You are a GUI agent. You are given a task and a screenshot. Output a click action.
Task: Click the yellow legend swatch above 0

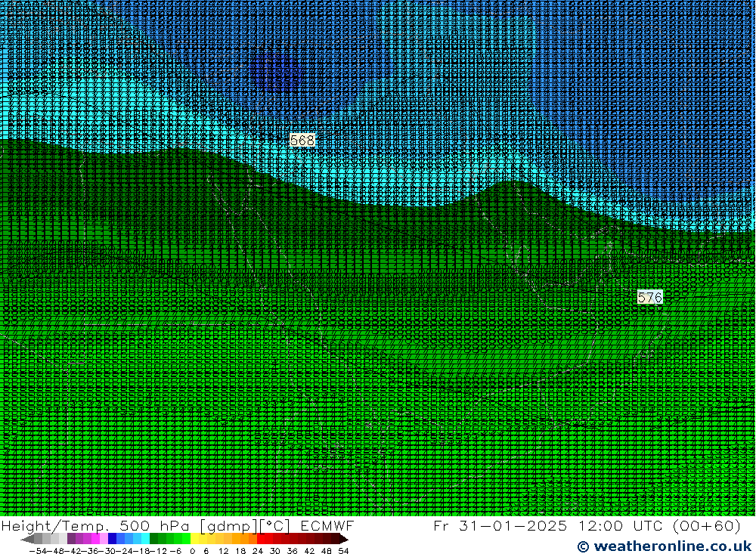click(x=195, y=539)
